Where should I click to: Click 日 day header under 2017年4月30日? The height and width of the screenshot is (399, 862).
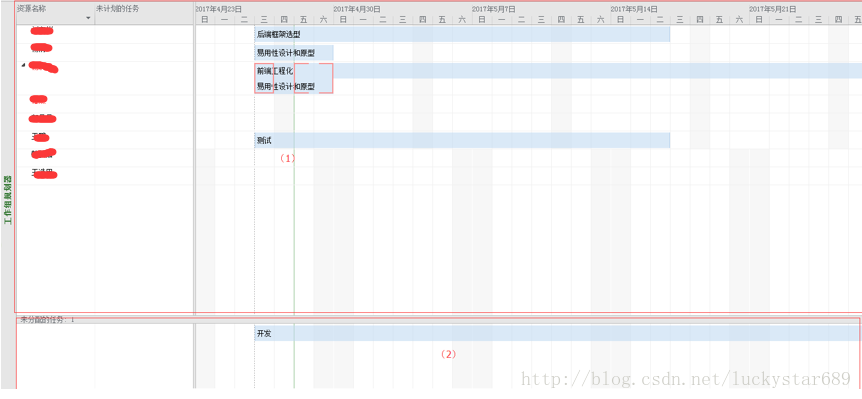(344, 19)
